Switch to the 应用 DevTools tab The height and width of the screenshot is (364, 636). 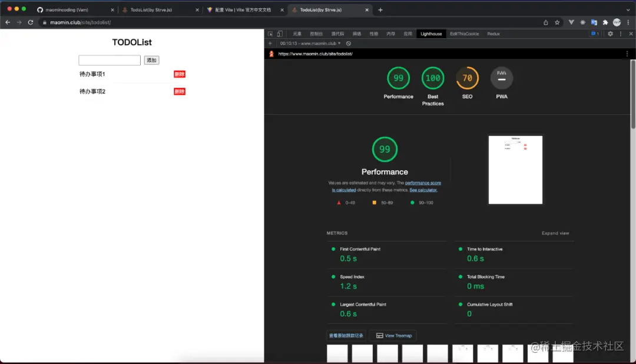tap(408, 34)
